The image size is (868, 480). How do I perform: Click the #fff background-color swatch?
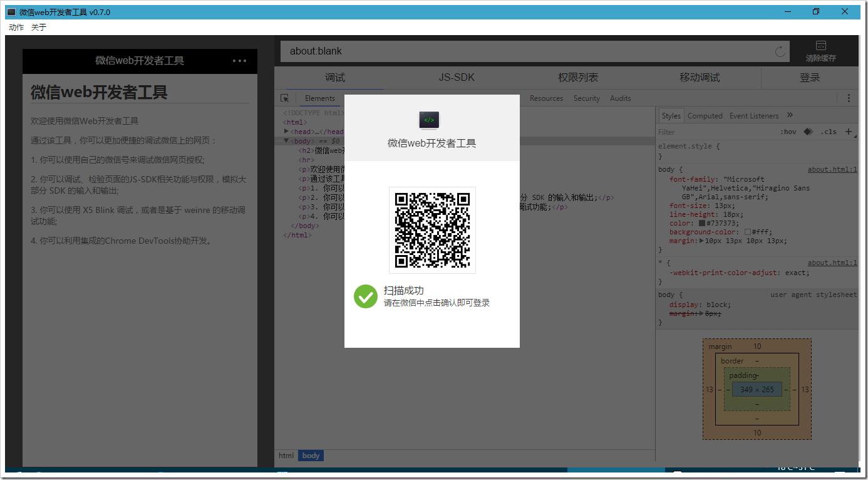point(747,232)
